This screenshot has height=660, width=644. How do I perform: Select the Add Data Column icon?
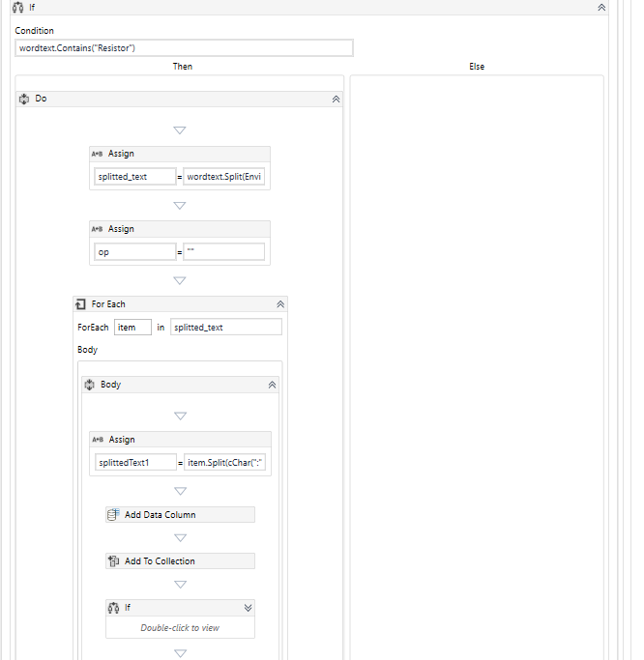point(113,515)
